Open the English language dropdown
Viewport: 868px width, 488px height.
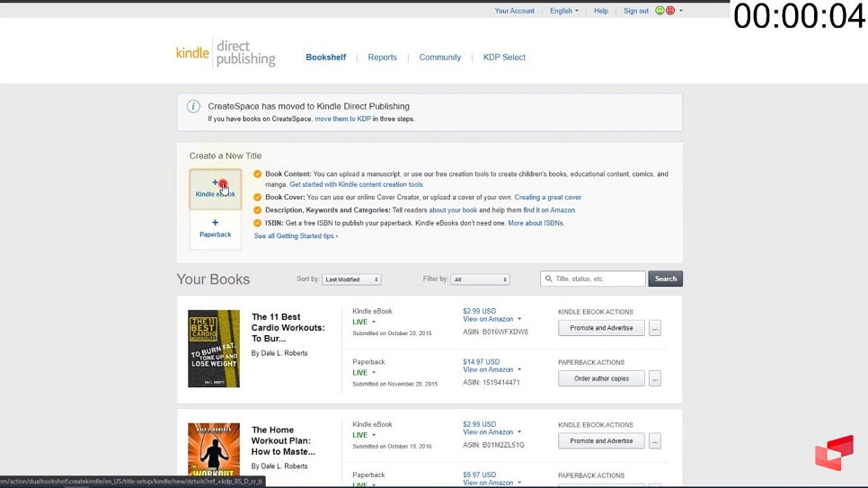click(564, 11)
